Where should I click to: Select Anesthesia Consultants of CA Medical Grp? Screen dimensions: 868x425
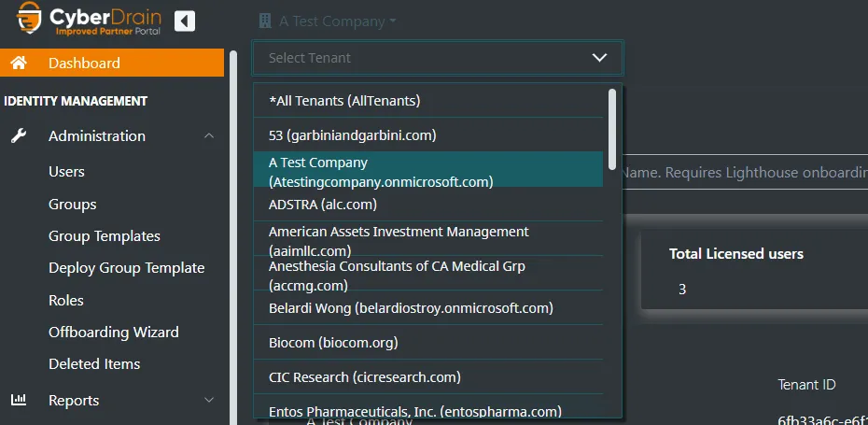(427, 273)
